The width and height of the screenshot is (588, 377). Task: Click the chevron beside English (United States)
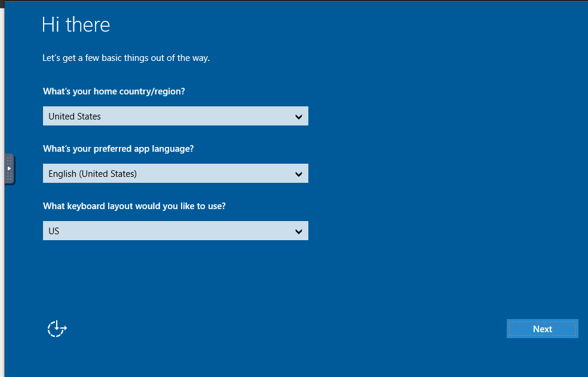pyautogui.click(x=299, y=174)
